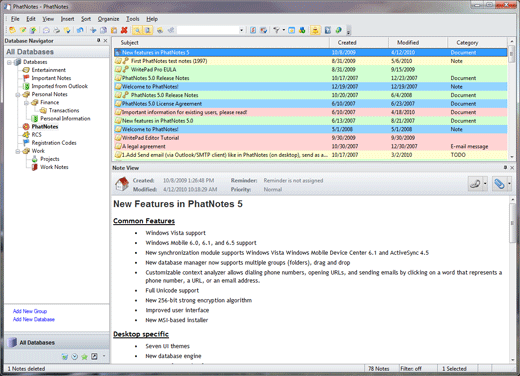Select Imported from Outlook in the tree
Screen dimensions: 520x376
click(x=59, y=86)
